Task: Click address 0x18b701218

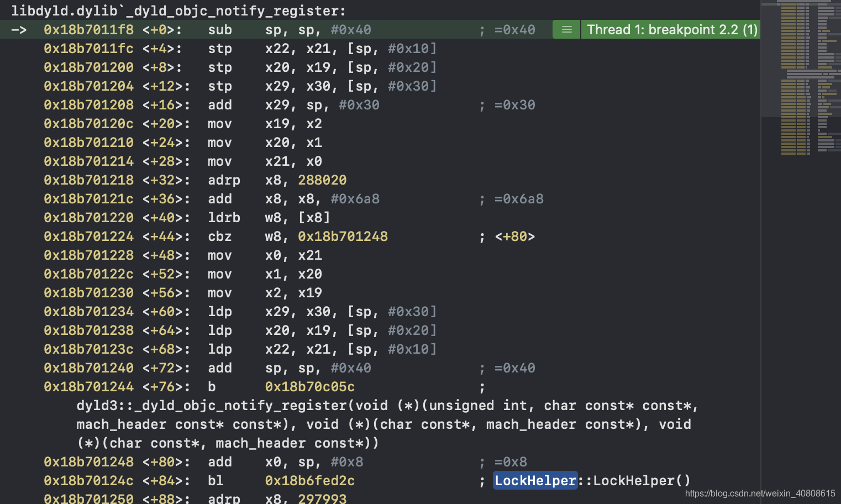Action: [88, 180]
